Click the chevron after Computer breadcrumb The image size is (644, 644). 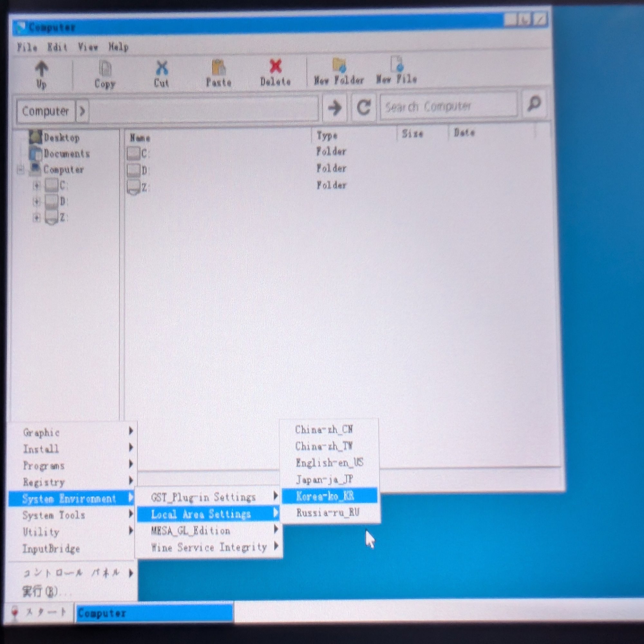coord(82,110)
